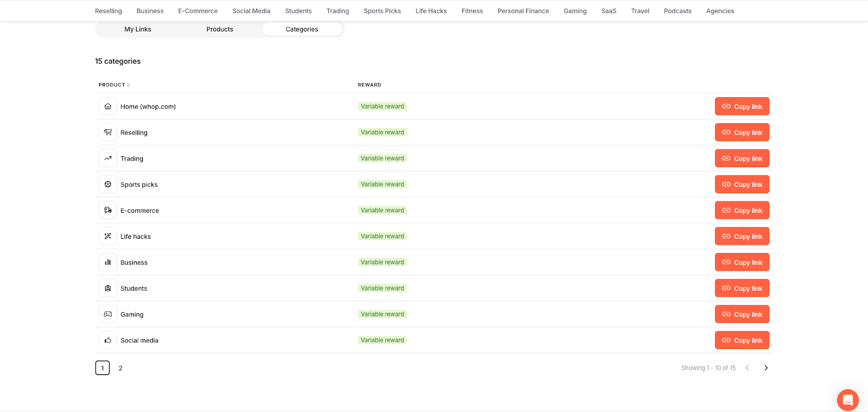
Task: Click the thumbs-up icon for Social media
Action: pos(108,340)
